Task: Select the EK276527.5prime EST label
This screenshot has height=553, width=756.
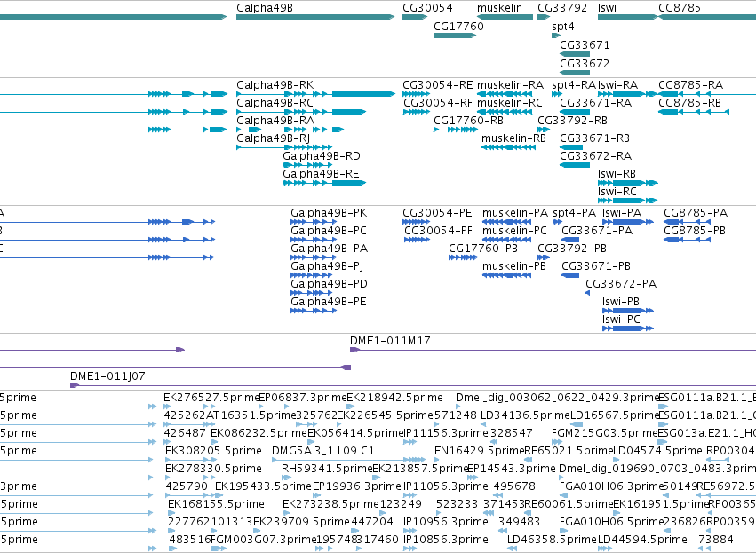Action: point(211,398)
